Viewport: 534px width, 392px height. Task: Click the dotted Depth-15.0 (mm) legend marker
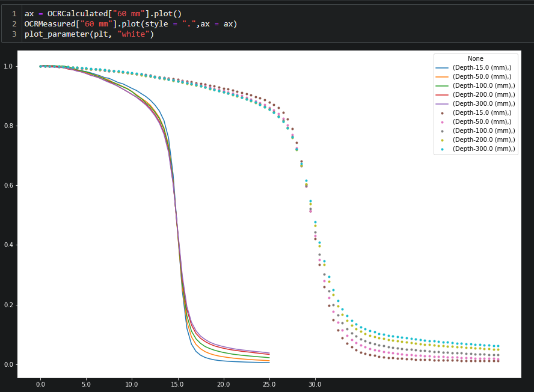point(443,112)
